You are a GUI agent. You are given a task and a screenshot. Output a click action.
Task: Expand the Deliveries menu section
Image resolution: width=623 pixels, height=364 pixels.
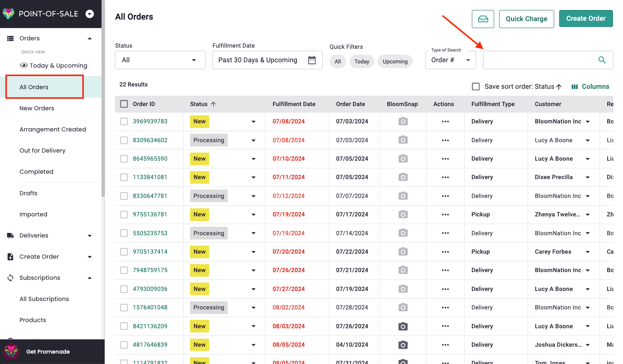pyautogui.click(x=90, y=236)
